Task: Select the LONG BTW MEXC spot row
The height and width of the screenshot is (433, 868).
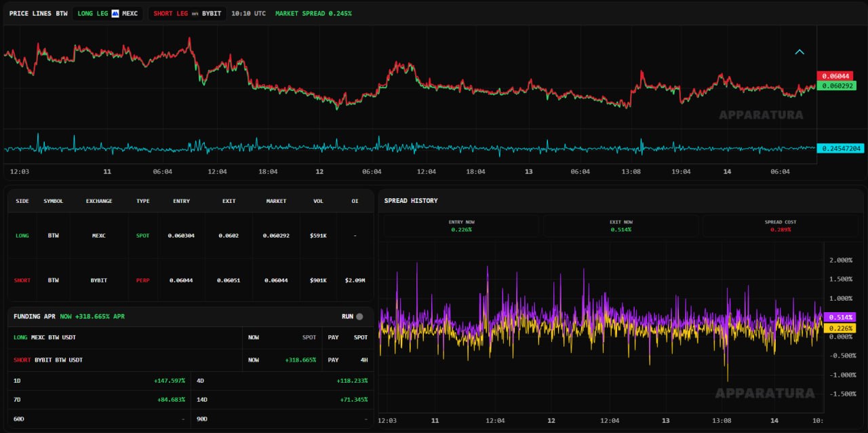Action: click(x=191, y=236)
